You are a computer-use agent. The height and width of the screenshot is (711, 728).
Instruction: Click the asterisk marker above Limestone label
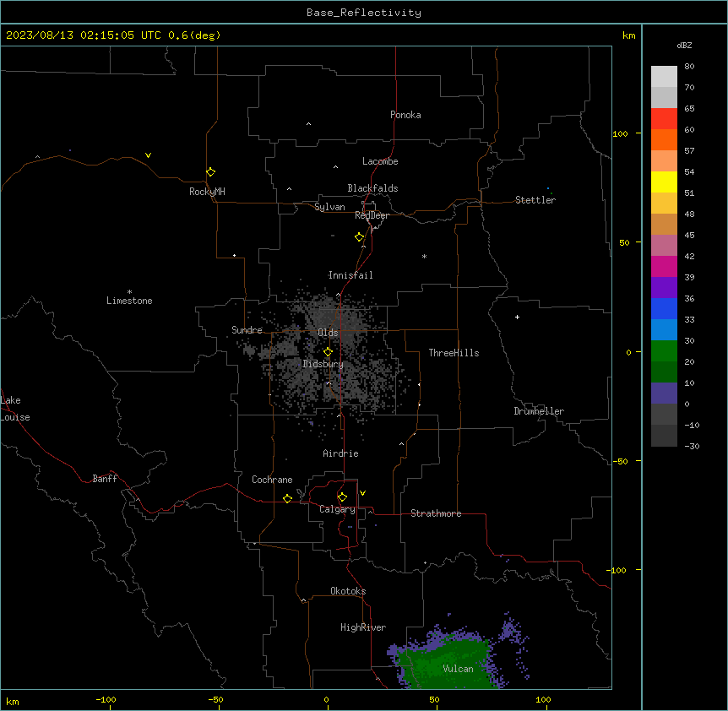click(x=129, y=292)
